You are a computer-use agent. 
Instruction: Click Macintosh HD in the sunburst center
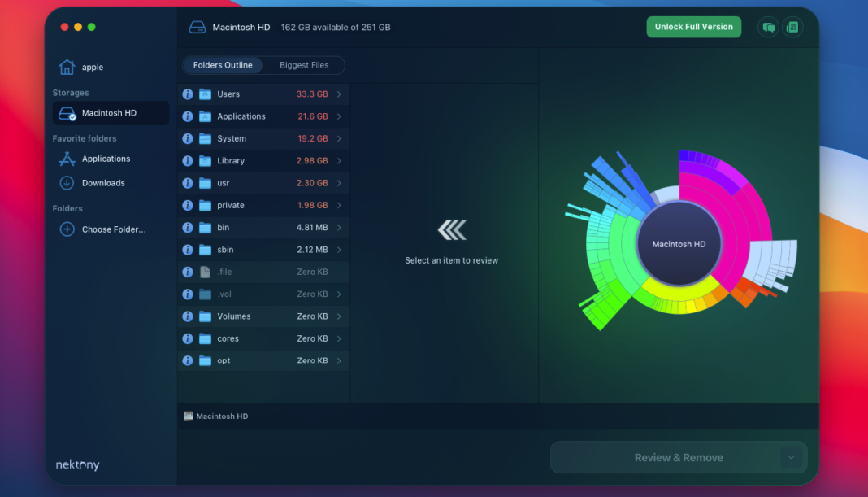[x=679, y=243]
